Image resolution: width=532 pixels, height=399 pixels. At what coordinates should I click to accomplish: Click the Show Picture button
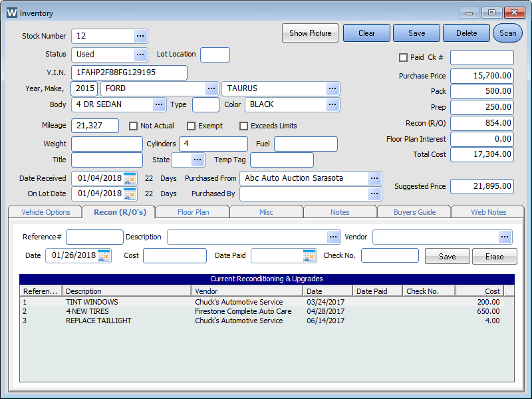pyautogui.click(x=310, y=33)
